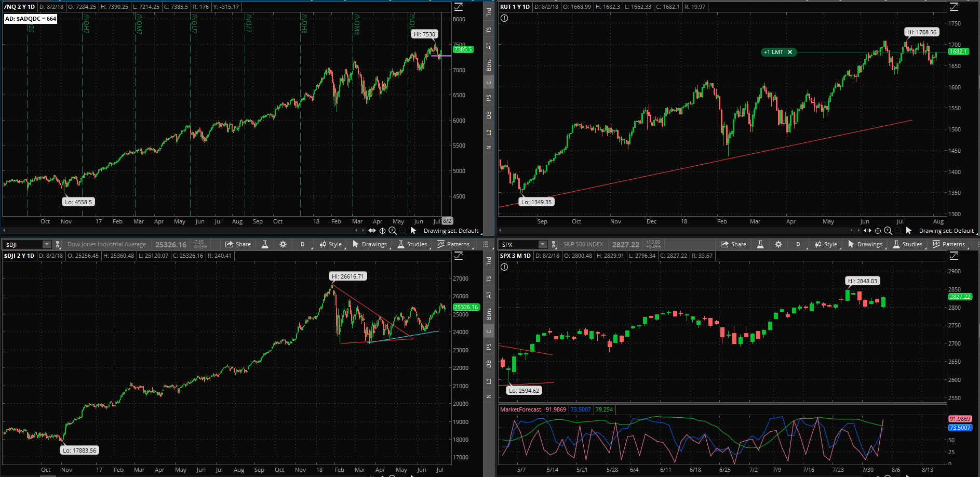Open the price axis settings icon on the $DJI chart

[459, 256]
